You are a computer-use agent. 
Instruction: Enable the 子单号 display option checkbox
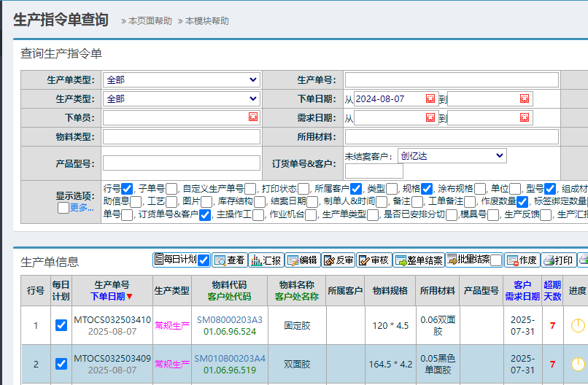click(171, 189)
